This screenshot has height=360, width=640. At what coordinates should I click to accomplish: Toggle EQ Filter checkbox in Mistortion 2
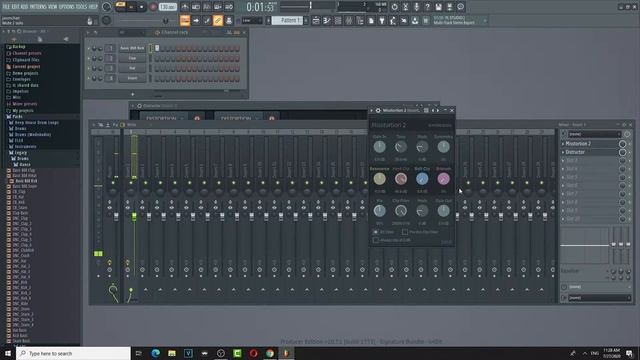click(x=376, y=232)
